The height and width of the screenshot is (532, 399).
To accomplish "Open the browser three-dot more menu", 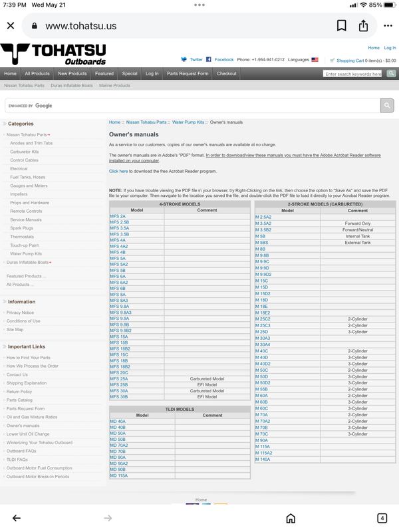I will (x=388, y=26).
